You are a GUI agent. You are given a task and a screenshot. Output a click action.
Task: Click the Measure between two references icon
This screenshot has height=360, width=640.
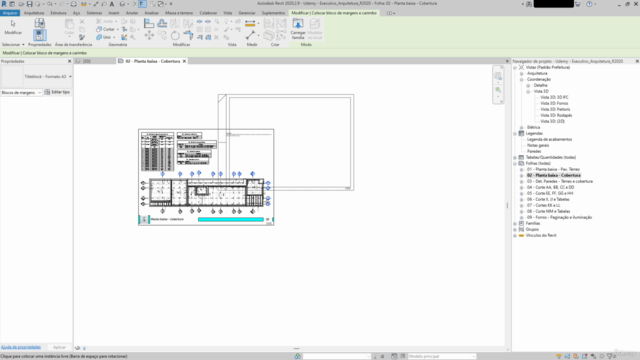click(x=250, y=35)
